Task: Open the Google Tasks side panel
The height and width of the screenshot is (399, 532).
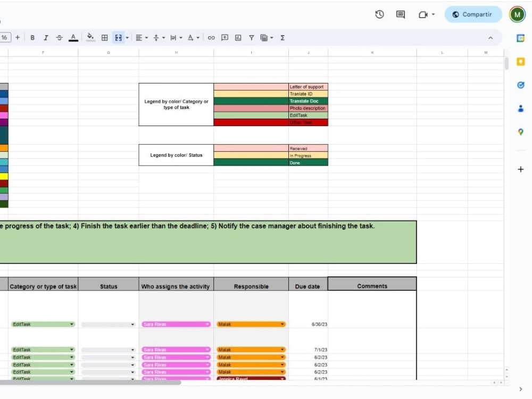Action: click(x=520, y=85)
